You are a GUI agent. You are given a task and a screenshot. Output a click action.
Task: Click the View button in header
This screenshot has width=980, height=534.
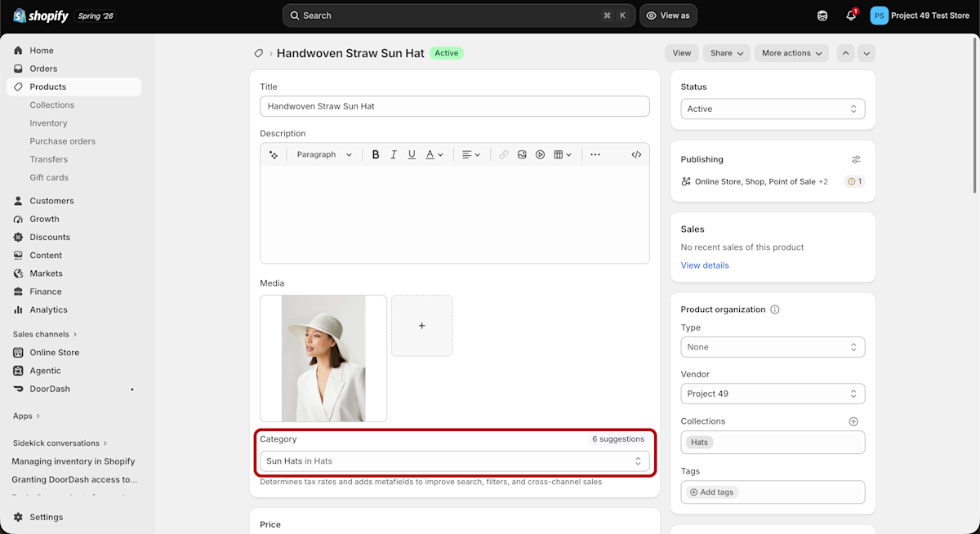tap(682, 53)
